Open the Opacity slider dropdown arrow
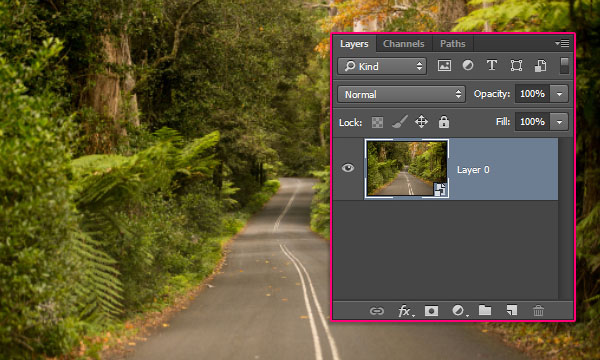600x360 pixels. coord(559,94)
